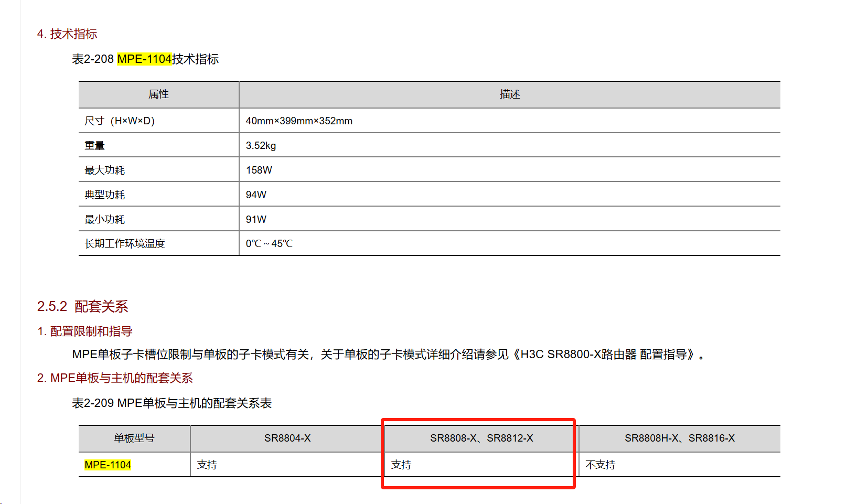Click the "4. 技术指标" section heading
Viewport: 868px width, 504px height.
point(67,34)
